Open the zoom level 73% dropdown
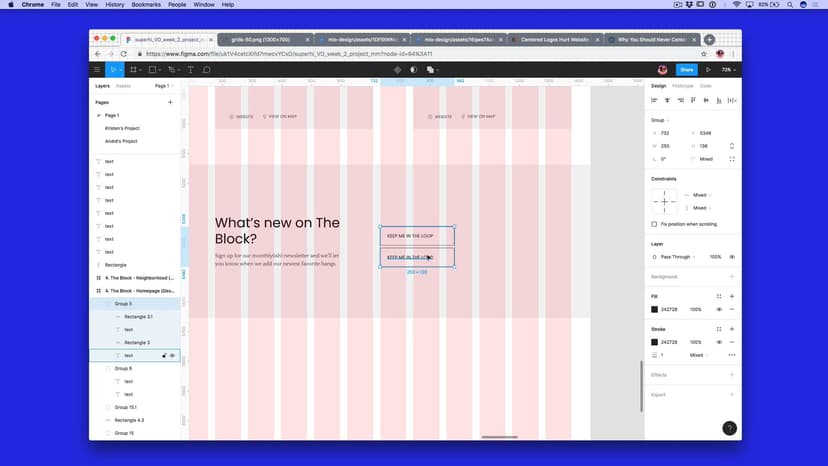828x466 pixels. 728,70
